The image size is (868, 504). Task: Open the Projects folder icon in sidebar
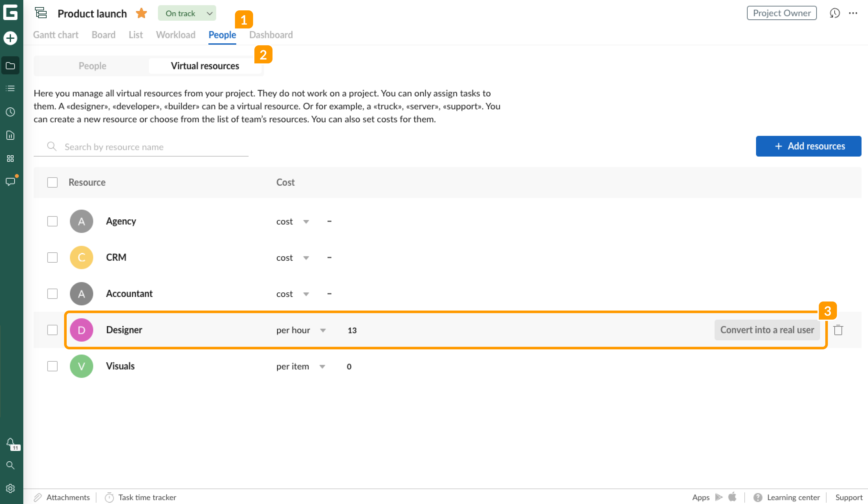point(10,65)
